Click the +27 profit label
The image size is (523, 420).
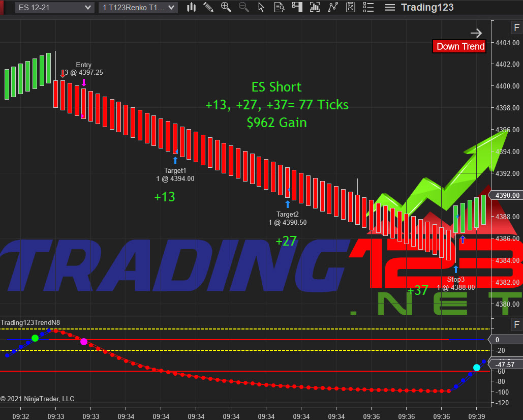(286, 241)
